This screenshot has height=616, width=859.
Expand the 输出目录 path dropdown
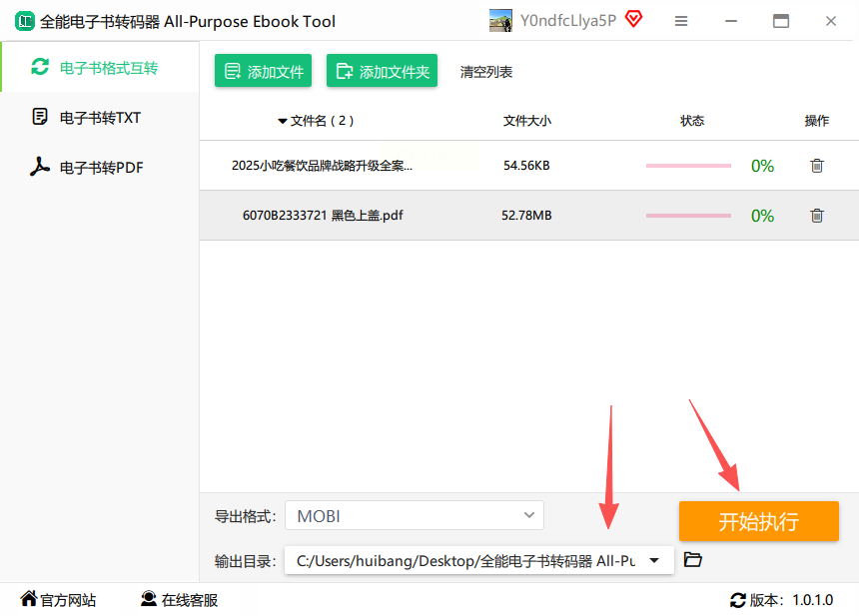pos(654,560)
